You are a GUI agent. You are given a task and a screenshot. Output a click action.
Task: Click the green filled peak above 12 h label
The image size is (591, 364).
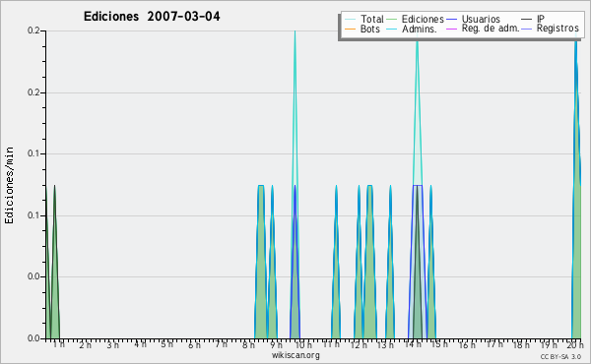point(359,264)
